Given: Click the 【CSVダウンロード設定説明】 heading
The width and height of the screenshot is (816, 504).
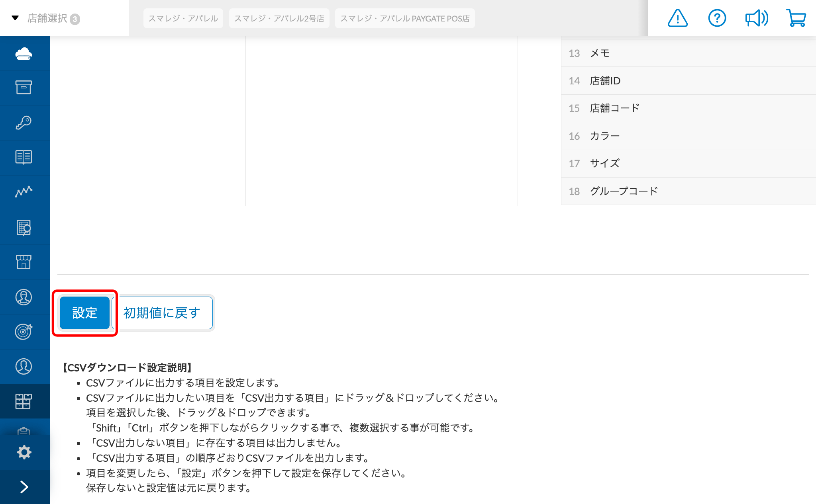Looking at the screenshot, I should click(x=127, y=367).
